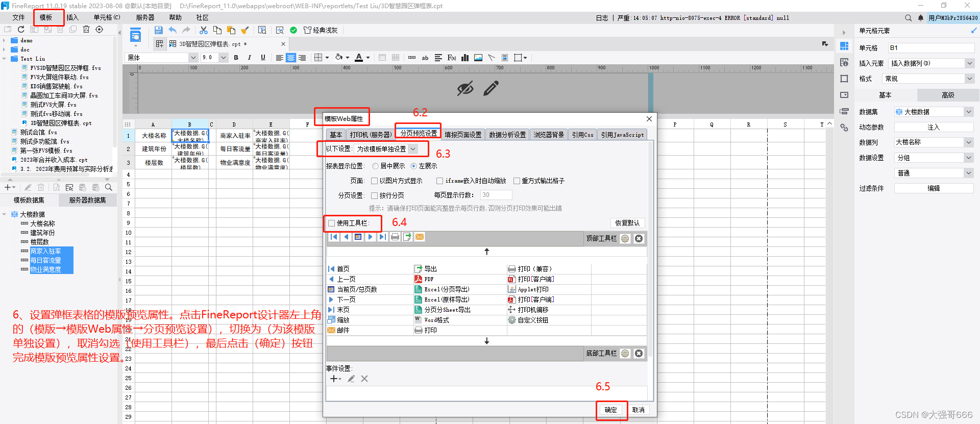Click the fill color bucket button
This screenshot has width=980, height=424.
(x=339, y=58)
